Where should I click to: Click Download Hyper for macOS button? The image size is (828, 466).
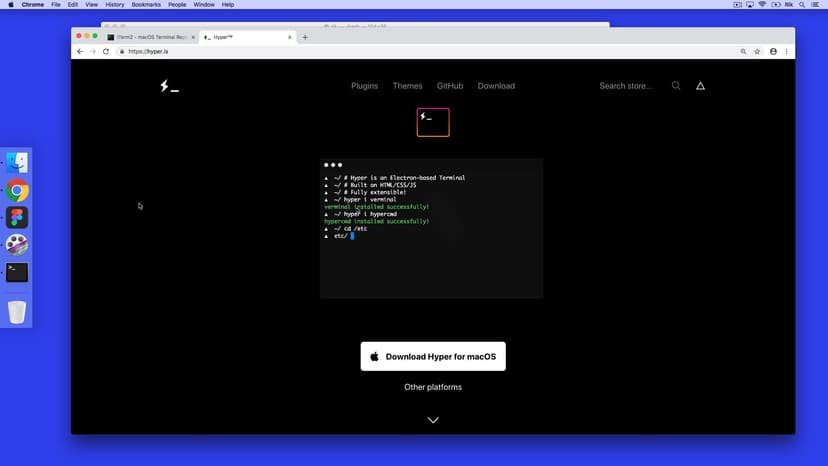pyautogui.click(x=433, y=356)
